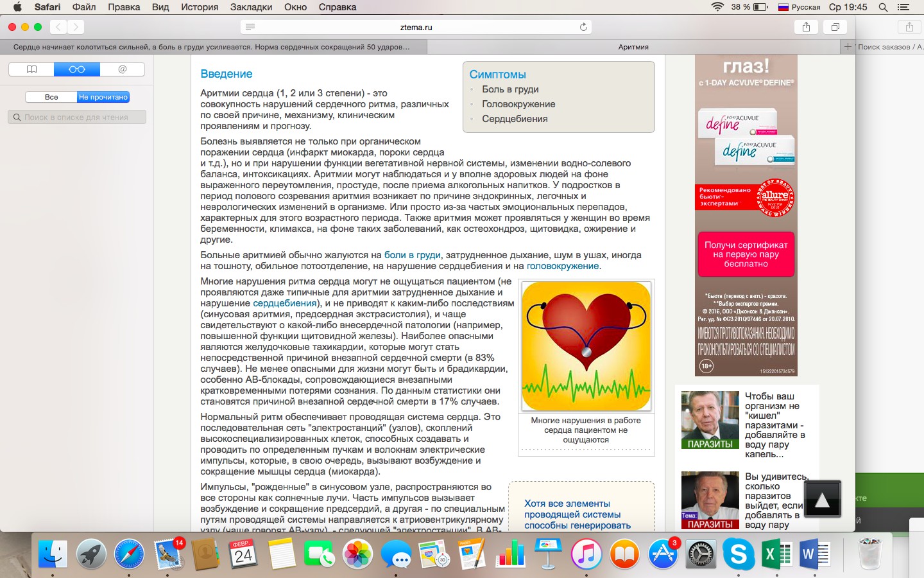Screen dimensions: 924x578
Task: Switch the sidebar to Shared Links
Action: click(123, 69)
